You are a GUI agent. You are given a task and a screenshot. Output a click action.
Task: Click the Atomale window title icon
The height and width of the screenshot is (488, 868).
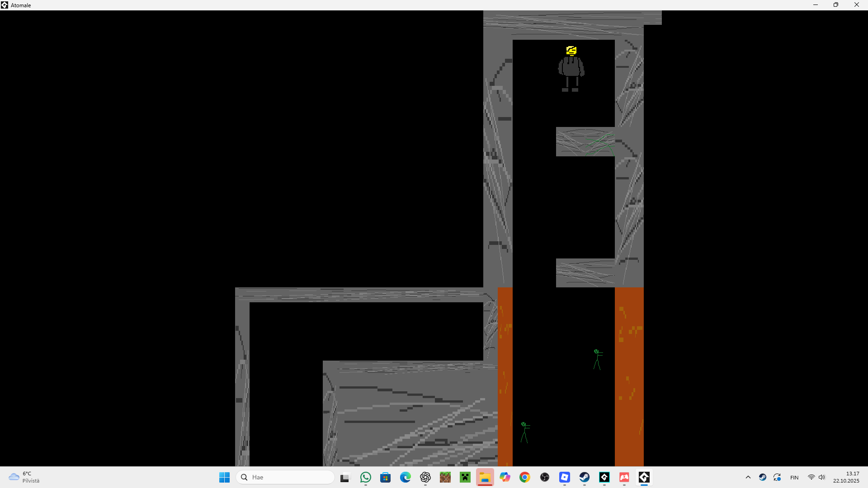pos(5,5)
